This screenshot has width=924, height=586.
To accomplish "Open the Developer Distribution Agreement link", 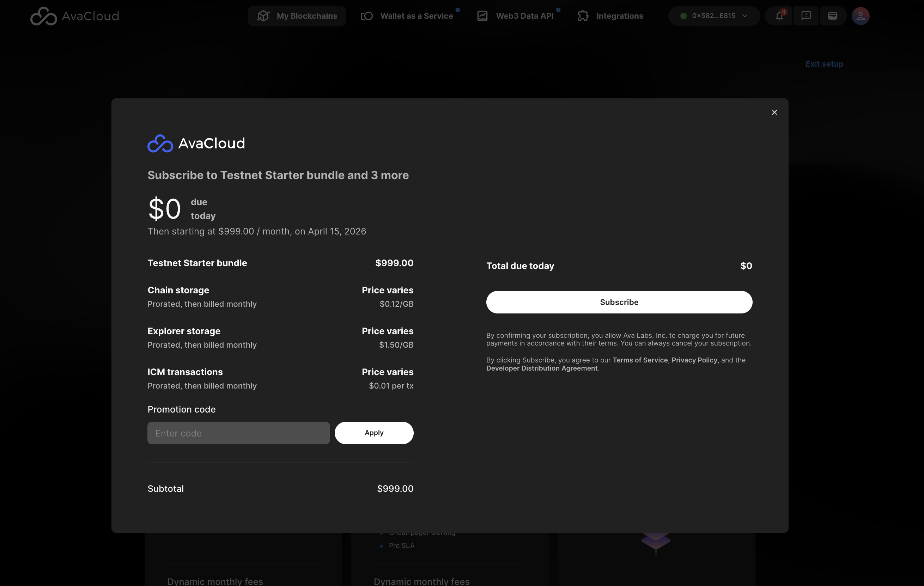I will tap(541, 368).
